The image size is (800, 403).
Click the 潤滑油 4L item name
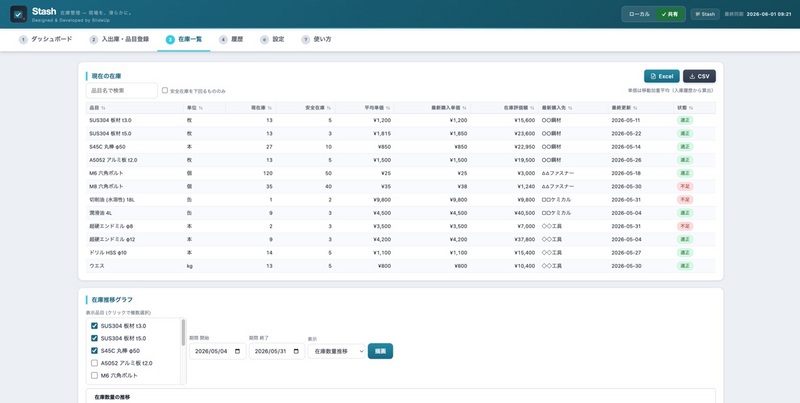point(101,213)
